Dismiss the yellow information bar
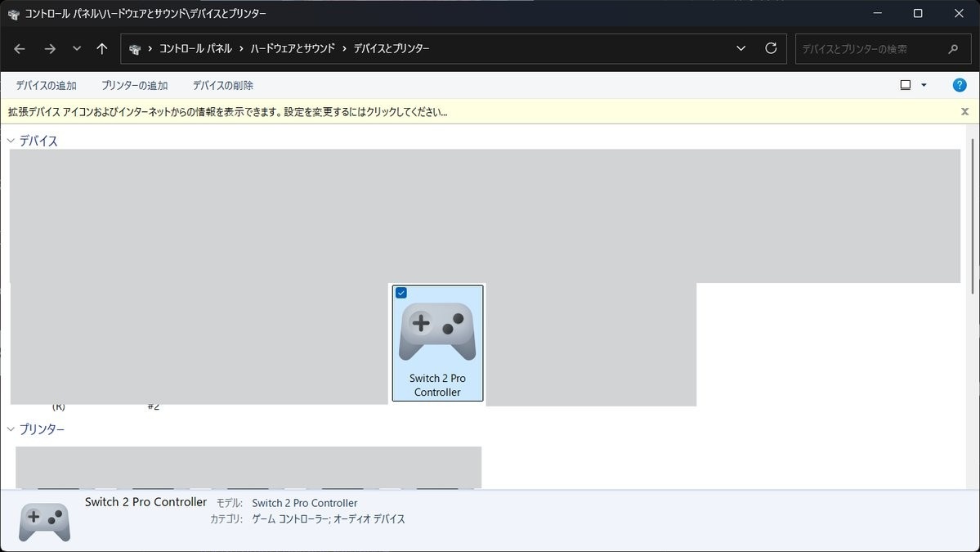Screen dimensions: 980x552 (964, 112)
